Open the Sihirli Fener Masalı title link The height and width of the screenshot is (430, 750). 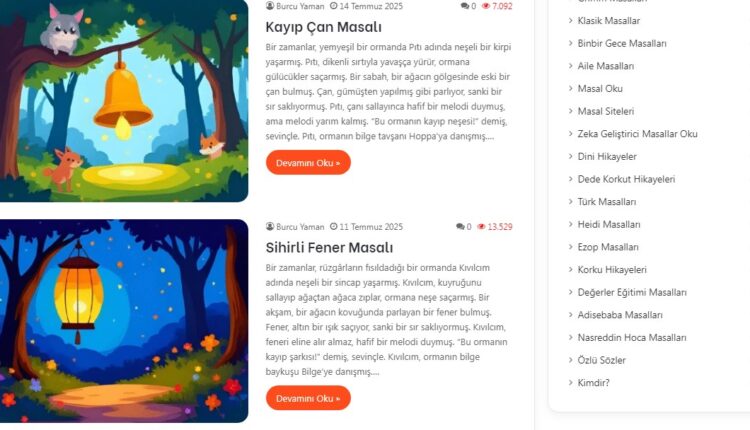(x=329, y=247)
